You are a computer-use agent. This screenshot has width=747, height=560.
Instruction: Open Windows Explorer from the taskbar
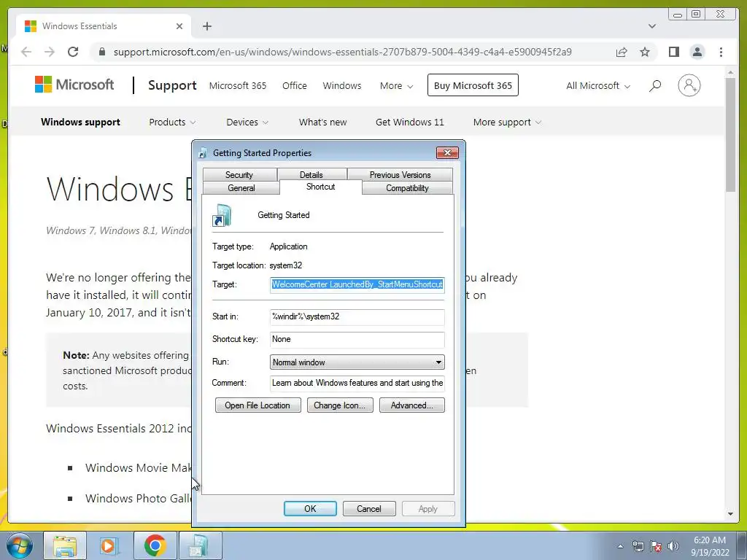point(65,545)
